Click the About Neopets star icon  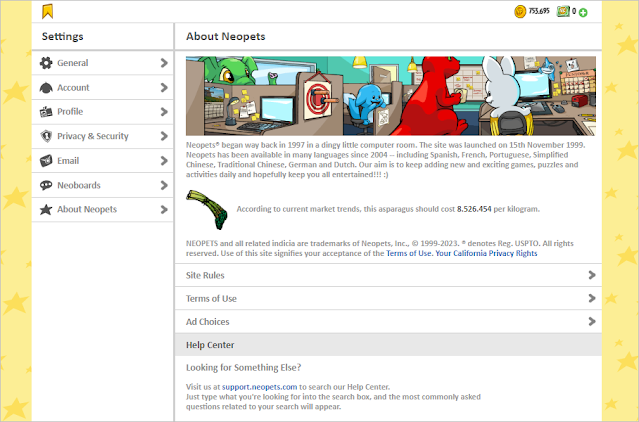46,209
